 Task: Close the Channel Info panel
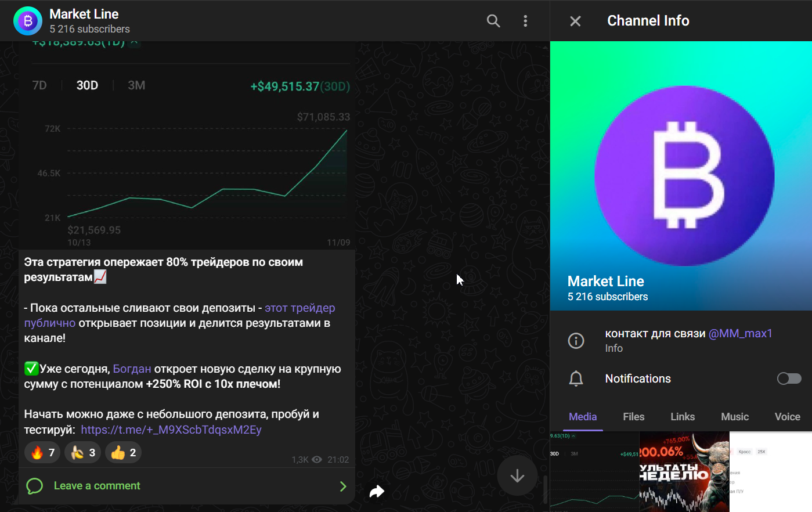[575, 21]
